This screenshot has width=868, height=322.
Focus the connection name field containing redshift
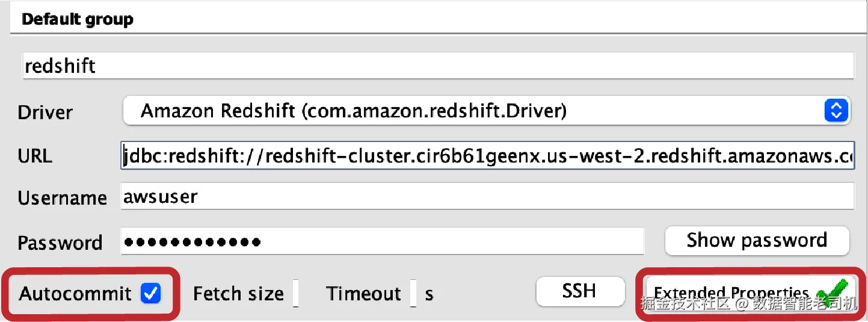438,66
